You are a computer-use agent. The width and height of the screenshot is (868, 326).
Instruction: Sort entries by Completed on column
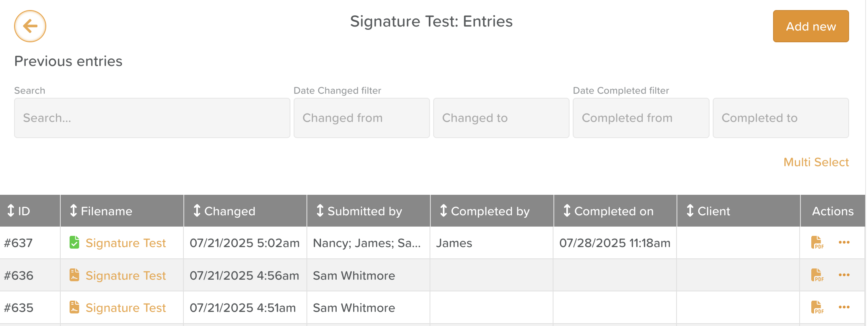coord(608,211)
